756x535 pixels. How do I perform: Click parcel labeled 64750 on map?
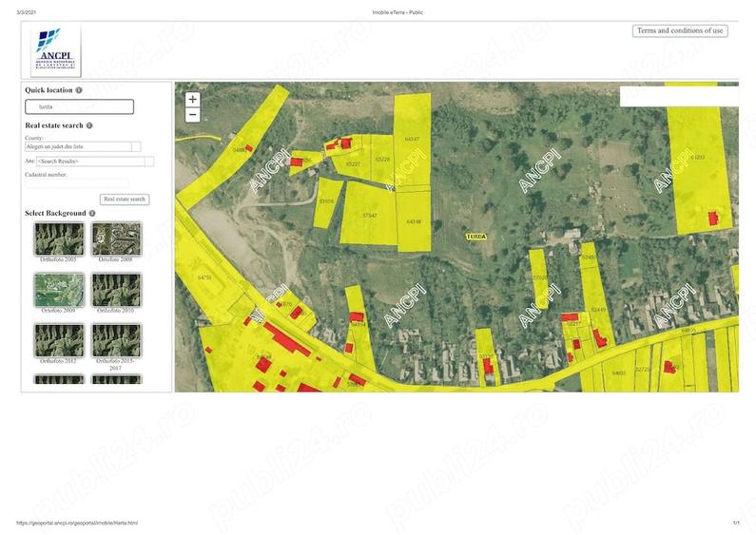pyautogui.click(x=204, y=277)
